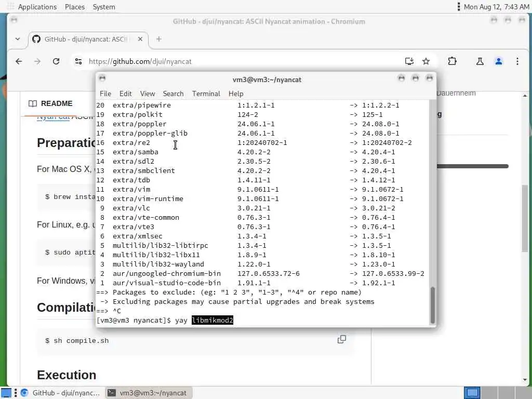Open the terminal window menu icon in titlebar
Image resolution: width=532 pixels, height=399 pixels.
pyautogui.click(x=102, y=78)
